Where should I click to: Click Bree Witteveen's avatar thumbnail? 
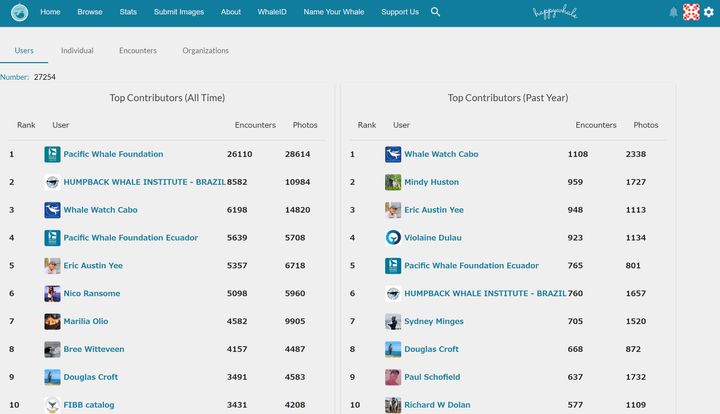[x=52, y=349]
